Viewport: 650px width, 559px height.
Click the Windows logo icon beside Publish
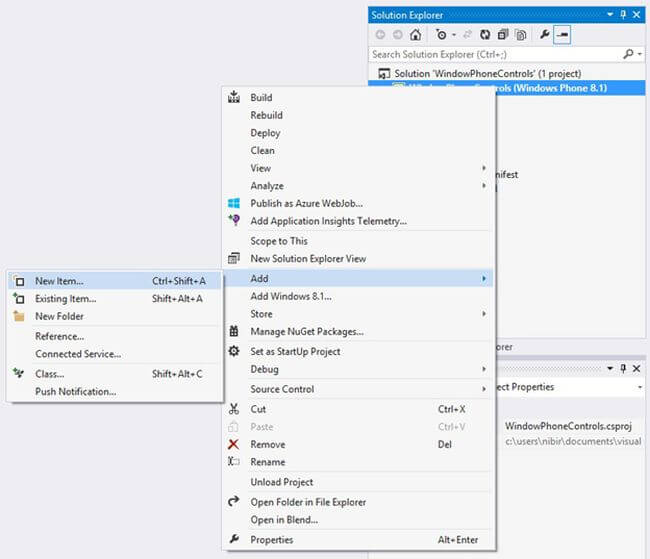[x=234, y=203]
